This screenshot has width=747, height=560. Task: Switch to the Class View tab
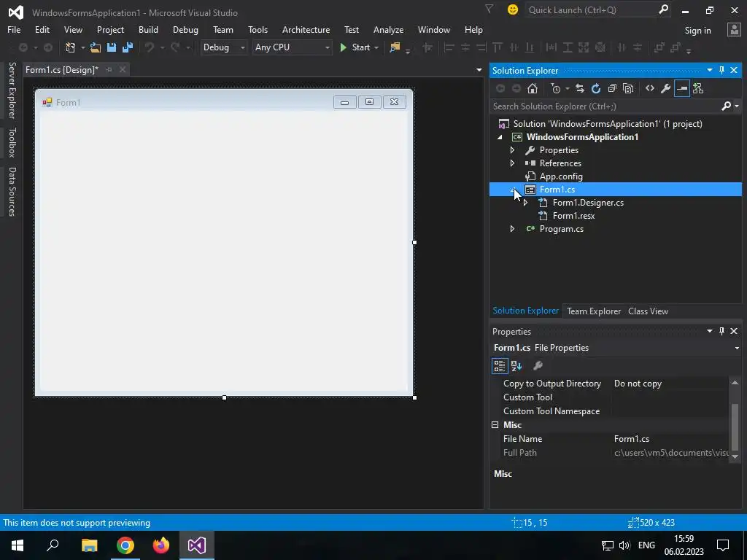648,311
